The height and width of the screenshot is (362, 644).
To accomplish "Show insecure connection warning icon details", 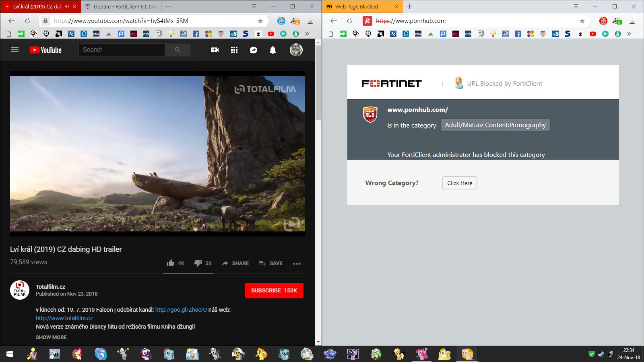I will point(367,21).
